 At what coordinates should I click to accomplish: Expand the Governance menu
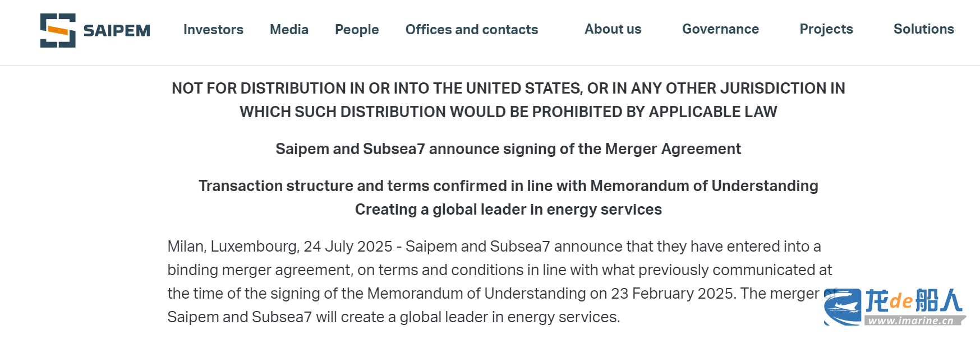[720, 29]
